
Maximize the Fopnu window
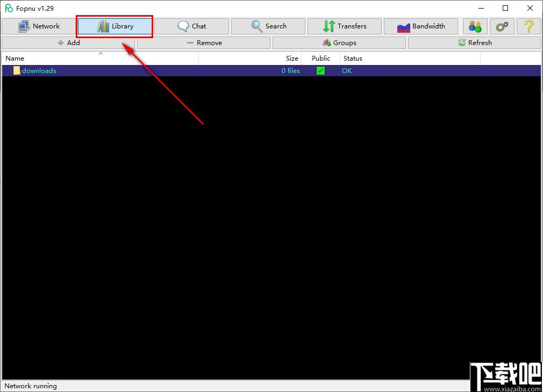pos(505,8)
